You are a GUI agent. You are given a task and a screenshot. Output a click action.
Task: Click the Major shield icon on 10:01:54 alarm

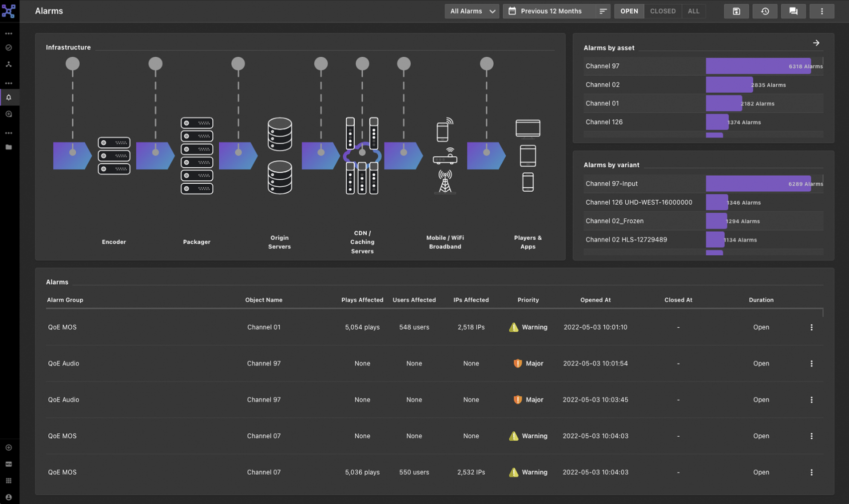pyautogui.click(x=518, y=364)
